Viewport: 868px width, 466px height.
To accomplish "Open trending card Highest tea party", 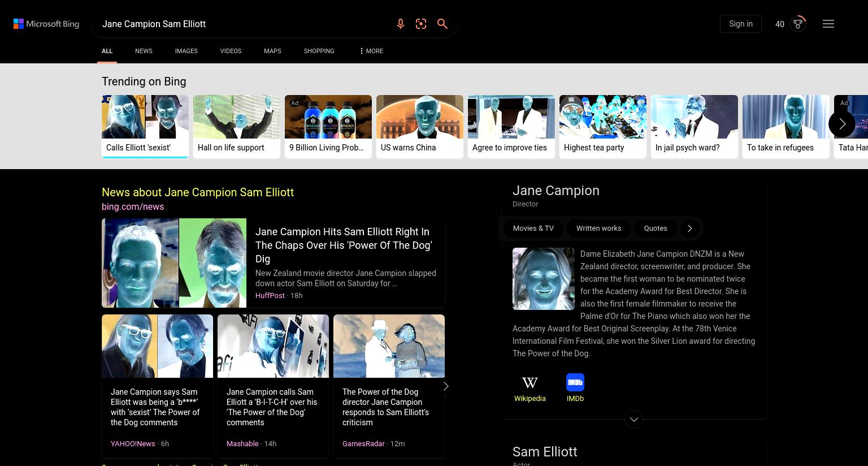I will pyautogui.click(x=603, y=126).
